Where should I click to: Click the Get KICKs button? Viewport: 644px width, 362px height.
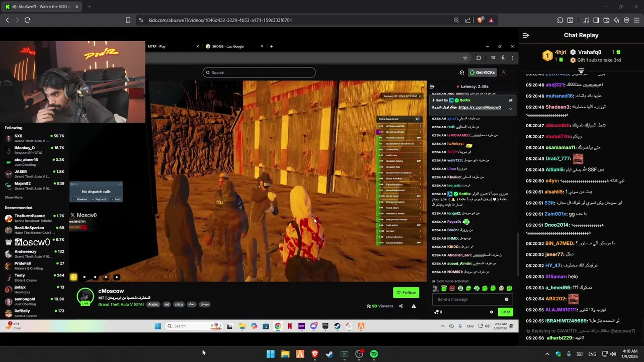click(x=482, y=72)
